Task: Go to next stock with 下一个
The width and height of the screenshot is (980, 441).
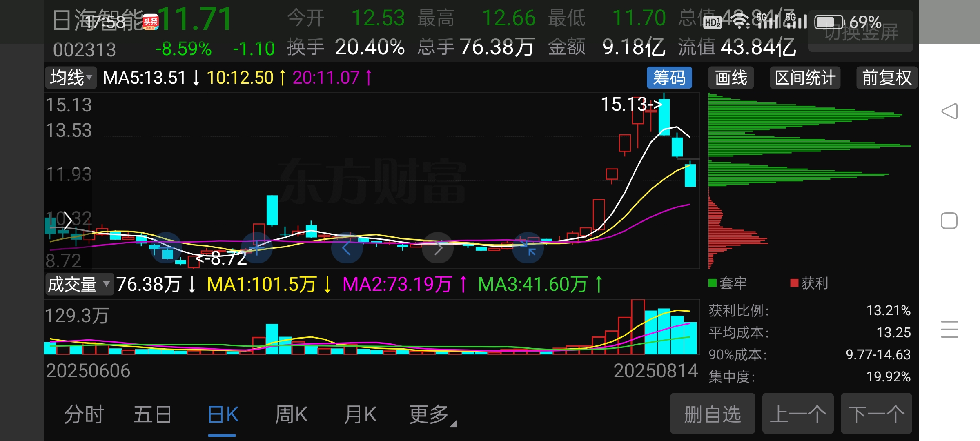Action: (876, 414)
